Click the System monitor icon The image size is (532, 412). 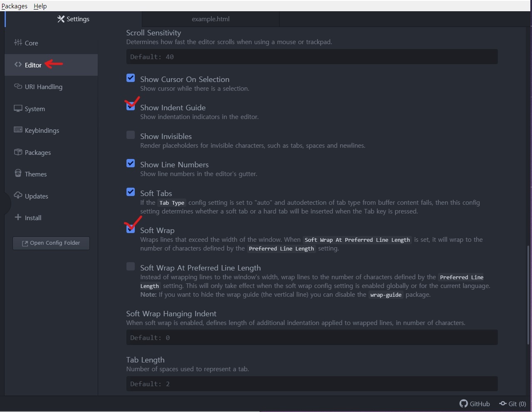(x=18, y=108)
